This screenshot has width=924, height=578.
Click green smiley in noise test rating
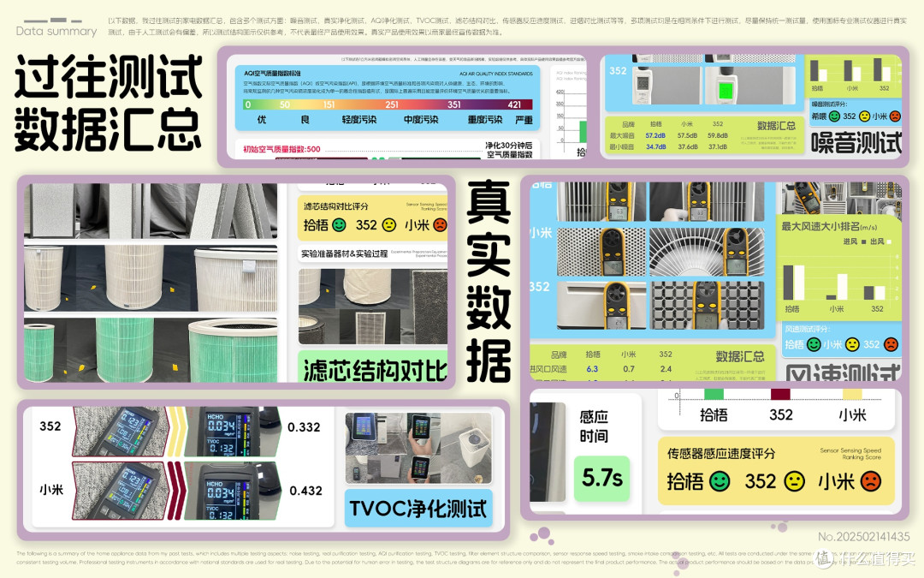[x=834, y=116]
